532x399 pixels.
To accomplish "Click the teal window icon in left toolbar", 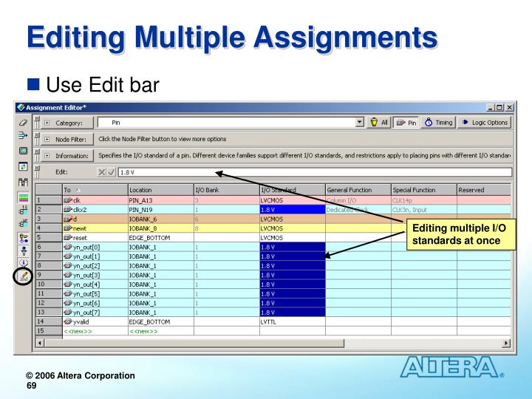I will [x=23, y=151].
